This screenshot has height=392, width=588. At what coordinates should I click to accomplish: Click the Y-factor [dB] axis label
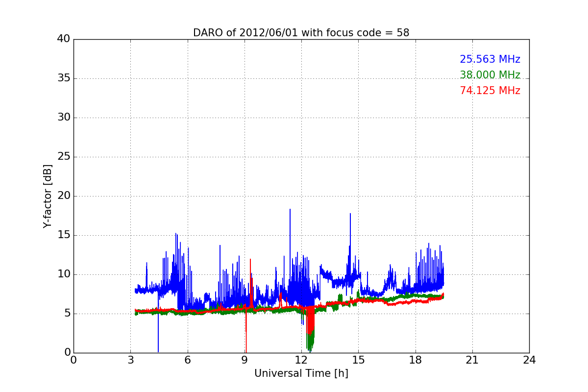[x=48, y=196]
